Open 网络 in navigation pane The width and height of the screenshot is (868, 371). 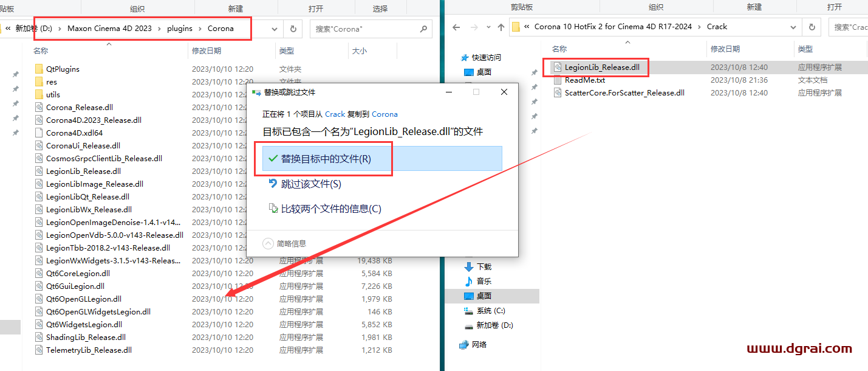(x=479, y=344)
